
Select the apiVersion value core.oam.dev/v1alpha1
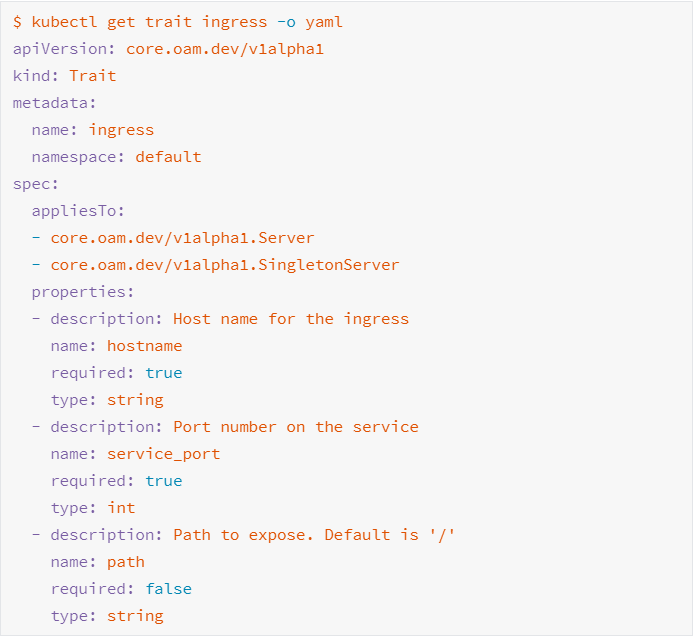[225, 49]
